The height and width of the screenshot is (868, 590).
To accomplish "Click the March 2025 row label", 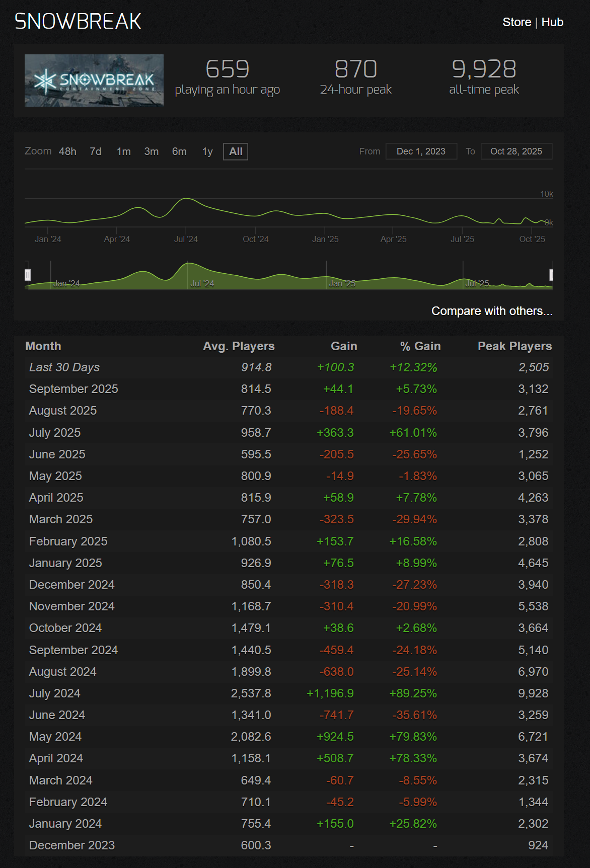I will [61, 519].
